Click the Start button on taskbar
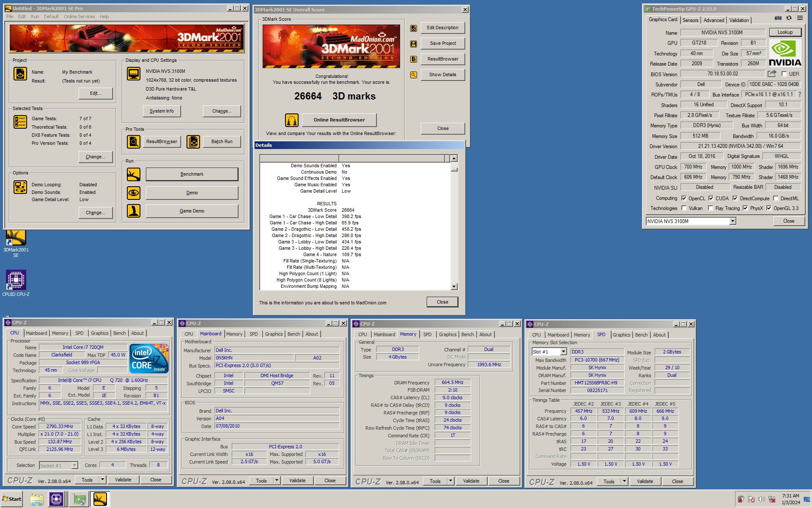 click(12, 499)
